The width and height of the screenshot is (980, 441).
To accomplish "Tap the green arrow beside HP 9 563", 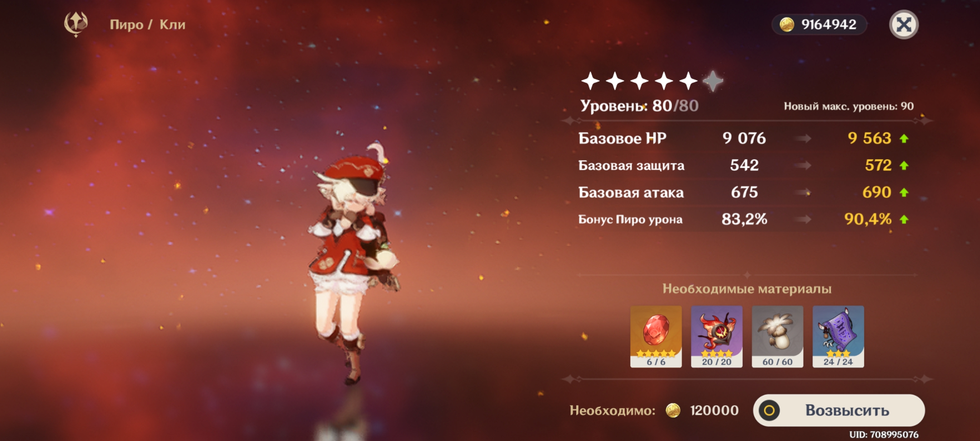I will (904, 138).
